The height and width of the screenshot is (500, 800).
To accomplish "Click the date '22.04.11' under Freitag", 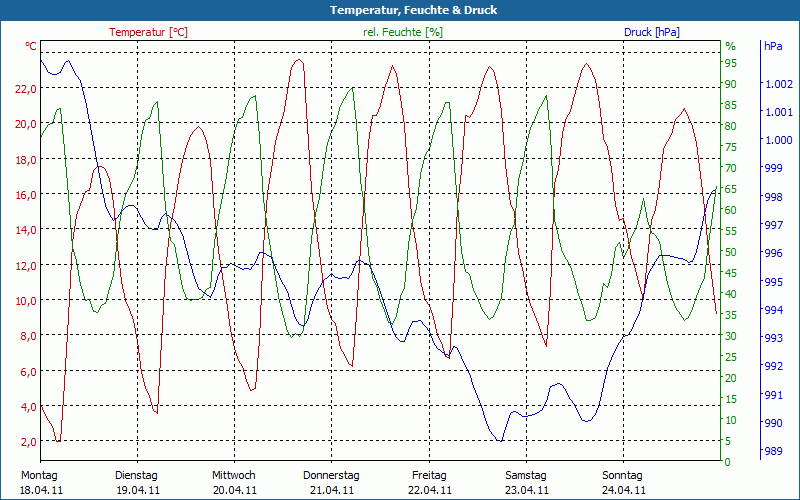I will (430, 491).
